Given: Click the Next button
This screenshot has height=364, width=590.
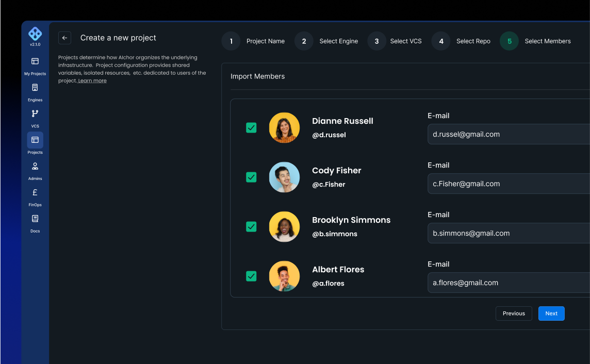Looking at the screenshot, I should point(551,313).
